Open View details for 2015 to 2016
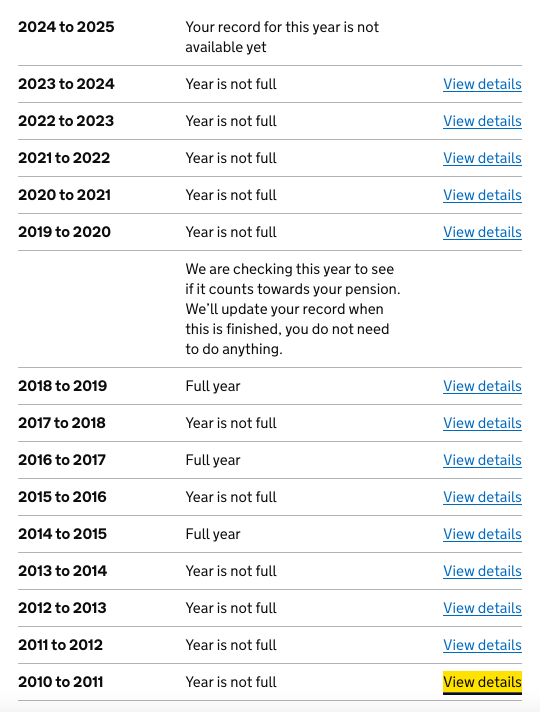The height and width of the screenshot is (712, 540). 482,497
